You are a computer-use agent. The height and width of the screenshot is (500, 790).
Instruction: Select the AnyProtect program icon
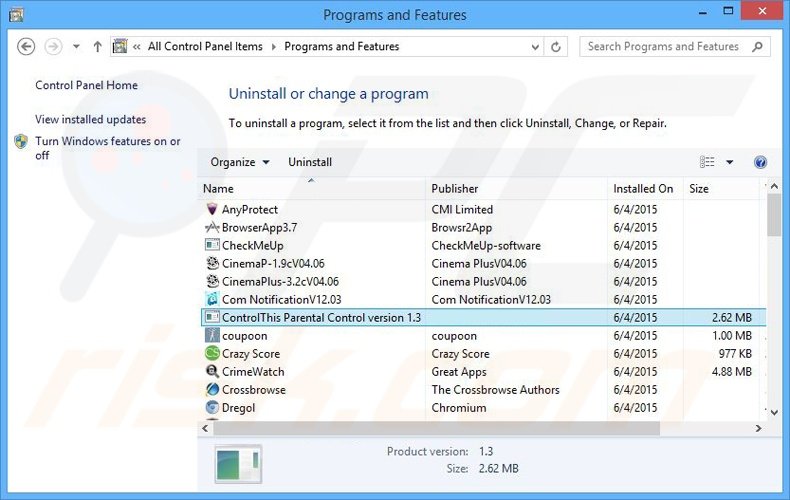point(212,209)
